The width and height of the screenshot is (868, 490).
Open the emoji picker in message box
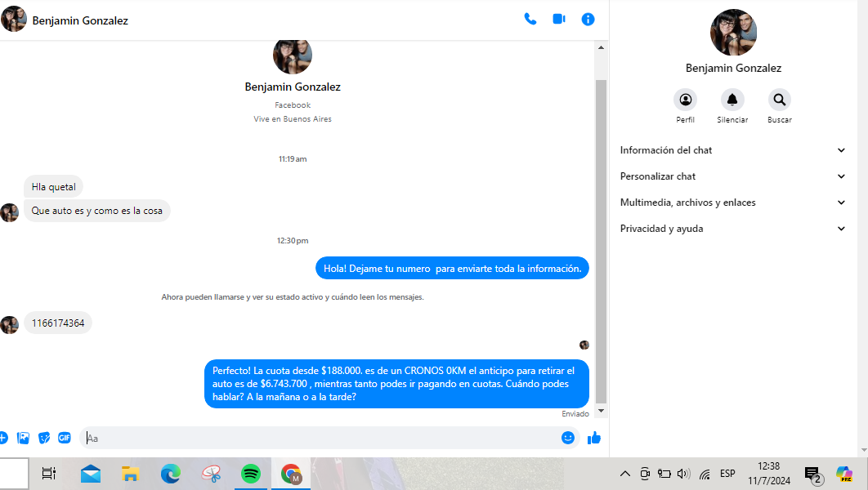click(568, 438)
